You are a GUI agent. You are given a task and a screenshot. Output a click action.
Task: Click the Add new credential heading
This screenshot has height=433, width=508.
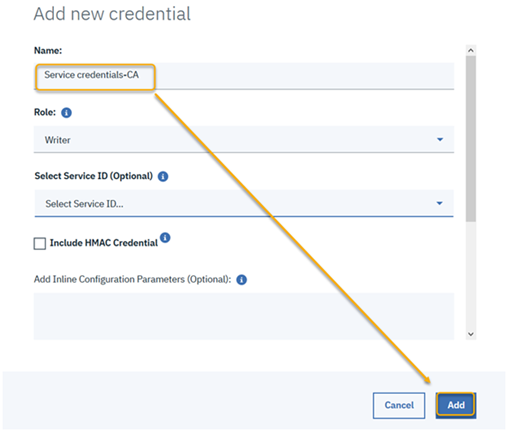(112, 14)
